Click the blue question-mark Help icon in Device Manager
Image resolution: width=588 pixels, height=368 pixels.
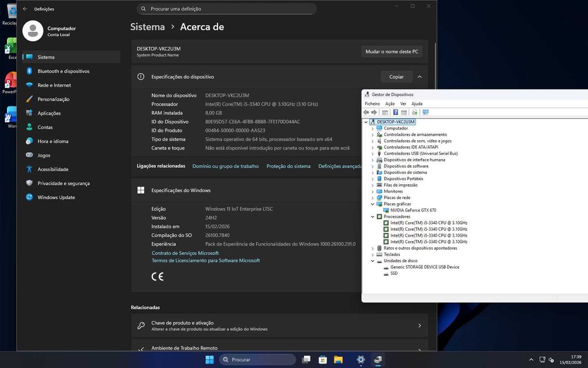(x=395, y=112)
